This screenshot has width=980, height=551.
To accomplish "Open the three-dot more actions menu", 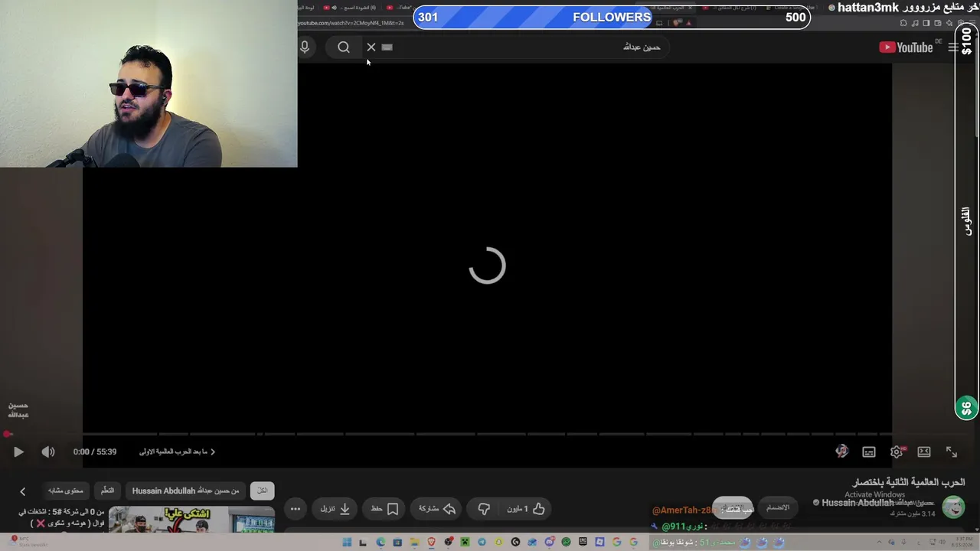I will (x=296, y=509).
